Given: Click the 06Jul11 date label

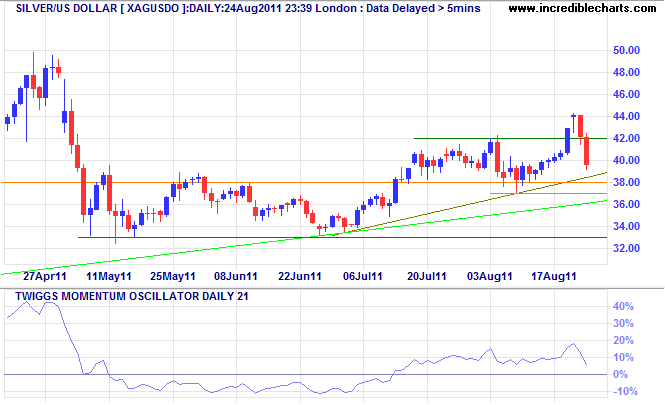Looking at the screenshot, I should [x=363, y=277].
